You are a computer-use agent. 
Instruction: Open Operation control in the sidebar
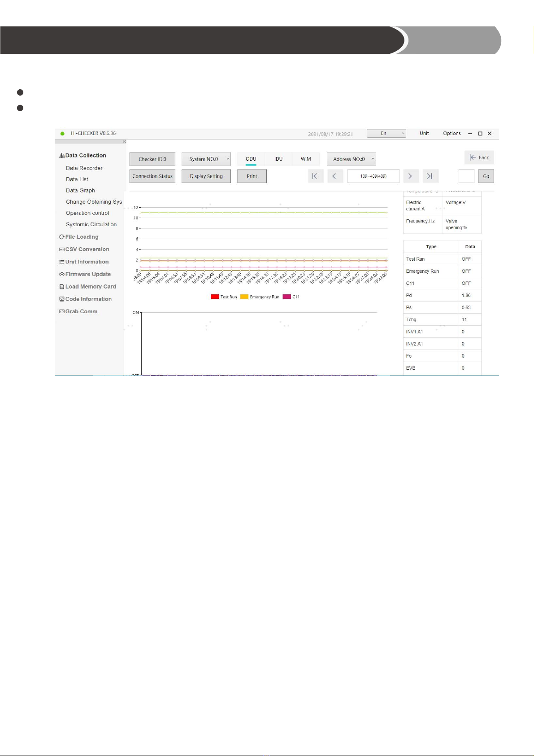(88, 213)
